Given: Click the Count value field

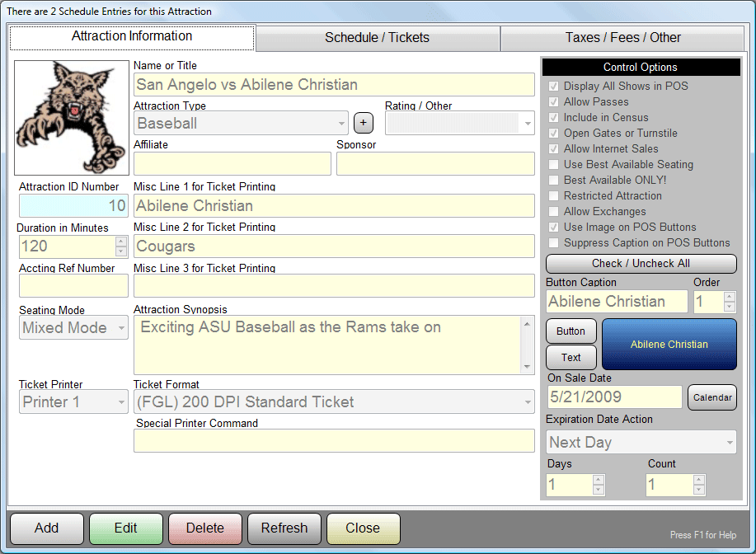Looking at the screenshot, I should (669, 485).
